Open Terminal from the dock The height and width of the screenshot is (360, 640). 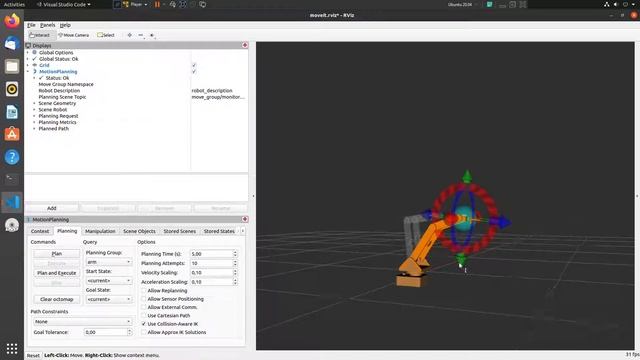[12, 179]
